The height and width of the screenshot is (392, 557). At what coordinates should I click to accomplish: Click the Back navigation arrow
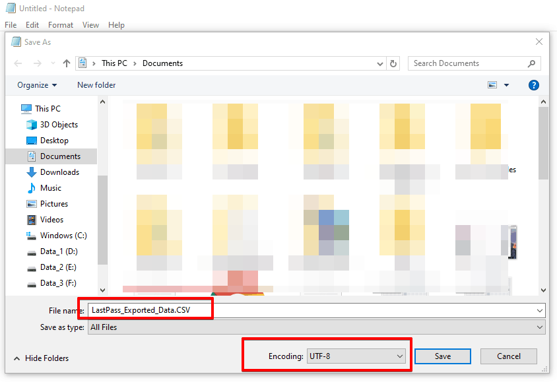pos(18,63)
